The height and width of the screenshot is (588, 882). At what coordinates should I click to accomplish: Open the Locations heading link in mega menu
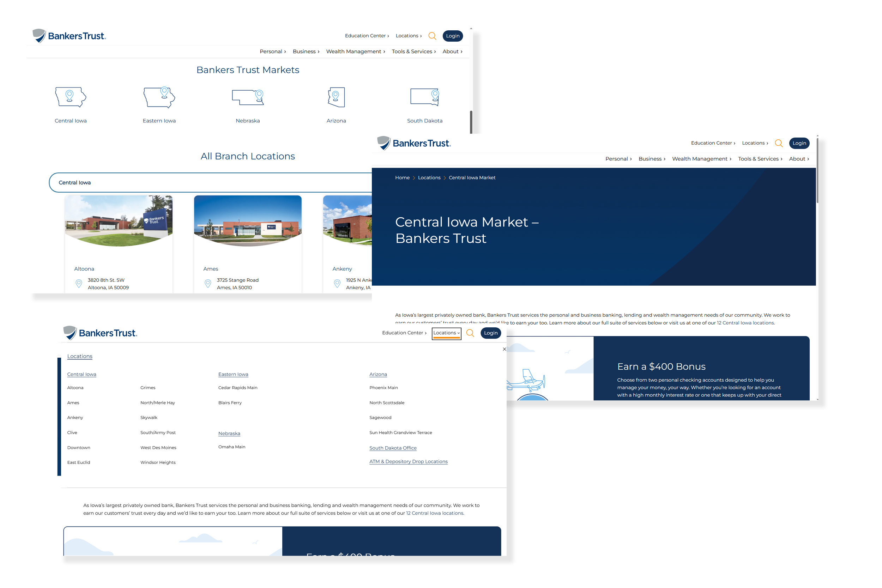pyautogui.click(x=80, y=356)
